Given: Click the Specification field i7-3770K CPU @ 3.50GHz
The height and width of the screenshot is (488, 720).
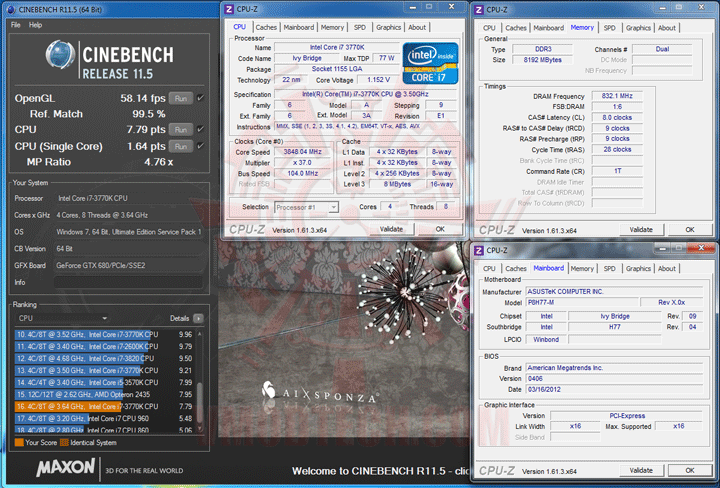Looking at the screenshot, I should pos(366,94).
